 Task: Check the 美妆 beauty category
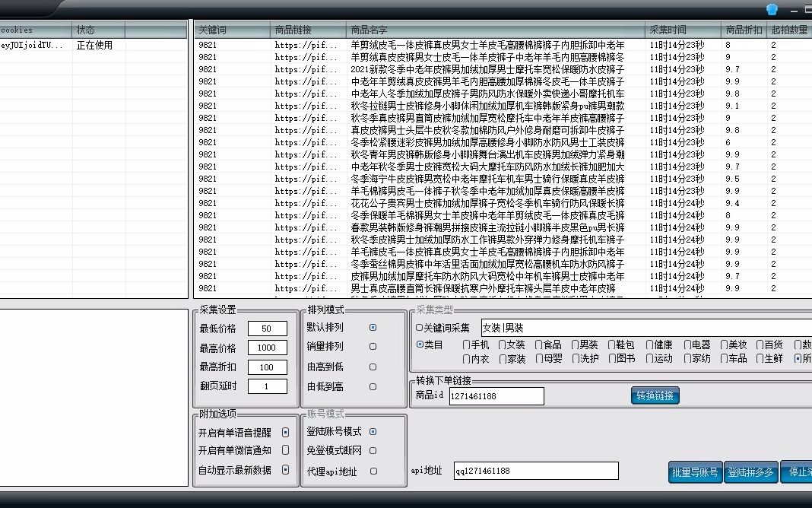pyautogui.click(x=725, y=344)
